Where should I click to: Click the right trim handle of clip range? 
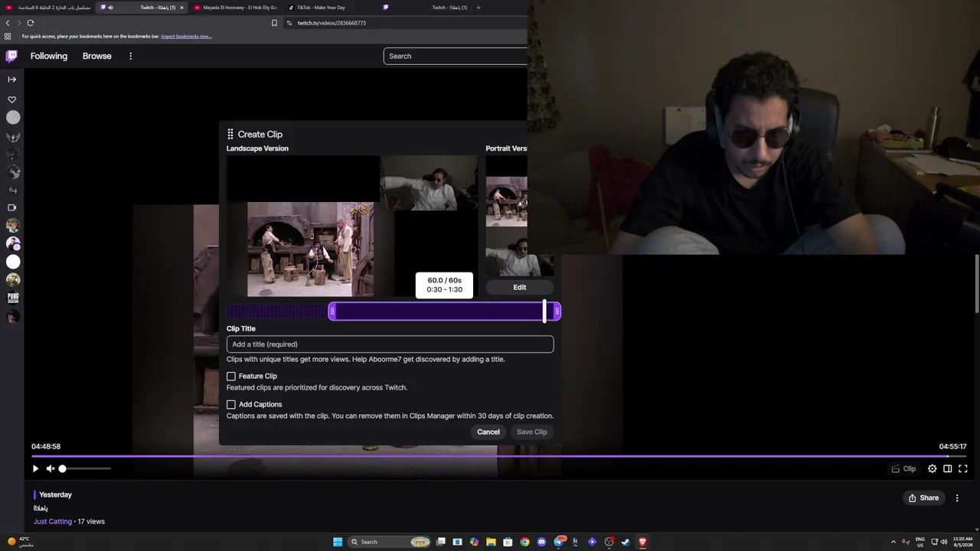557,311
